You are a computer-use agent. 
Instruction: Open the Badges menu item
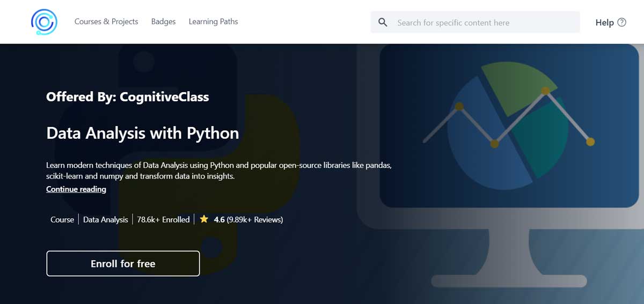[163, 21]
